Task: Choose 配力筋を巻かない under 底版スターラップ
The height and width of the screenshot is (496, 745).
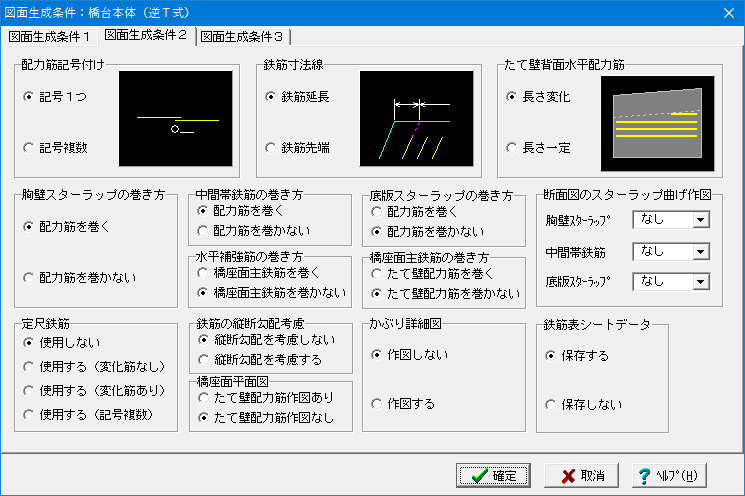Action: (427, 231)
